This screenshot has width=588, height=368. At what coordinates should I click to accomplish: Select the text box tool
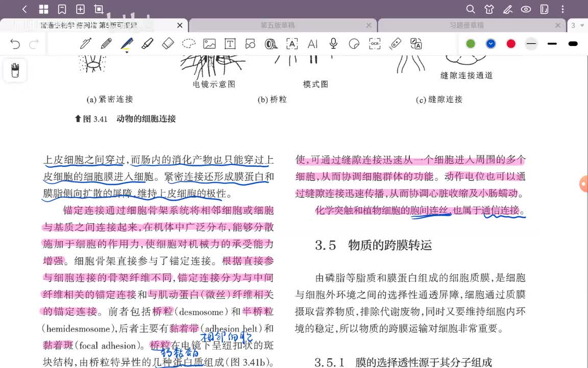(230, 44)
